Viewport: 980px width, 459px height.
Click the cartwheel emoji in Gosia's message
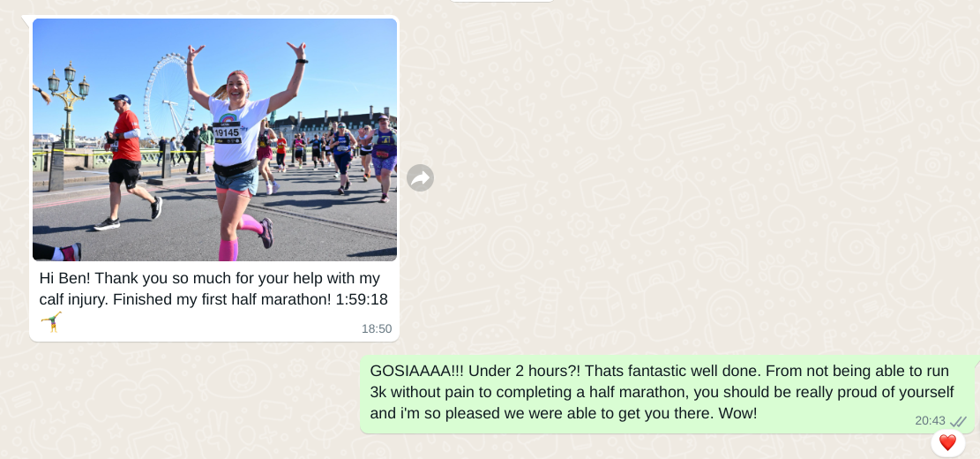click(x=52, y=322)
